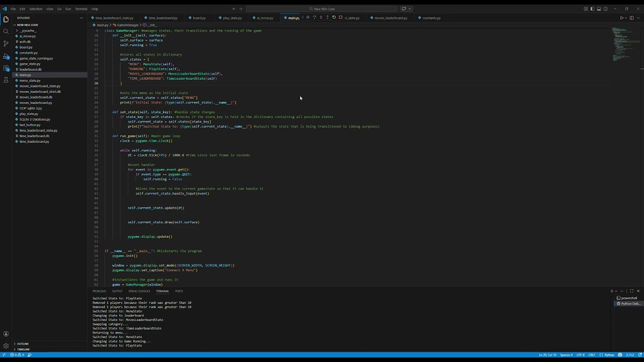This screenshot has width=644, height=362.
Task: Click the Ln 20, Col 10 status item
Action: (547, 355)
